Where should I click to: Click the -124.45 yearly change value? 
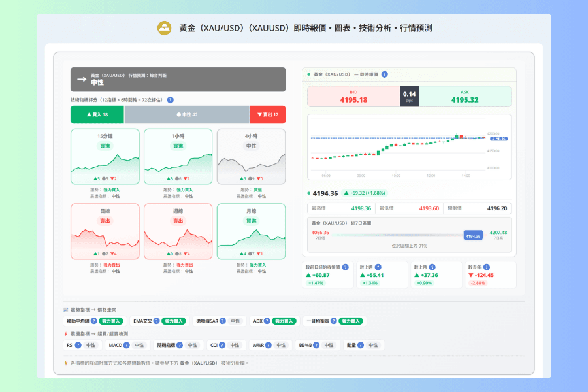point(481,275)
